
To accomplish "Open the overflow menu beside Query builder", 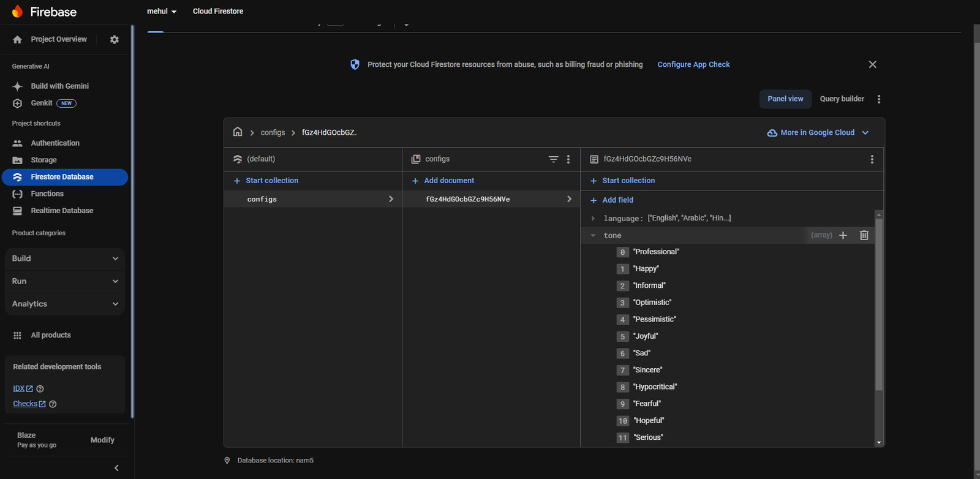I will (879, 99).
